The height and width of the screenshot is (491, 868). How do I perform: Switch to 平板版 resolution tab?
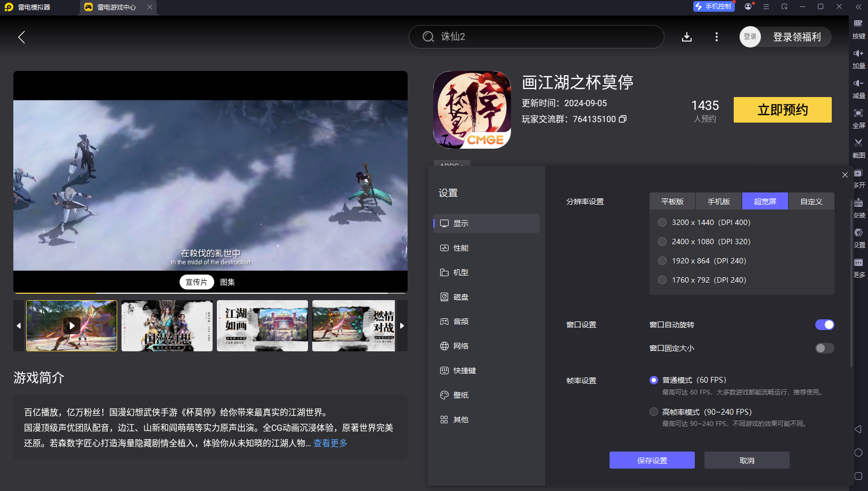tap(672, 202)
